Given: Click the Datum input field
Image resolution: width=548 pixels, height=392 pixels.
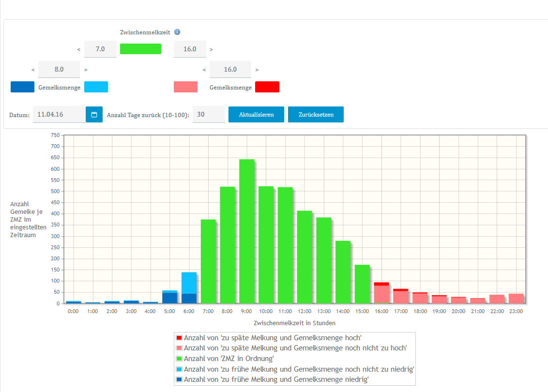Looking at the screenshot, I should coord(59,115).
